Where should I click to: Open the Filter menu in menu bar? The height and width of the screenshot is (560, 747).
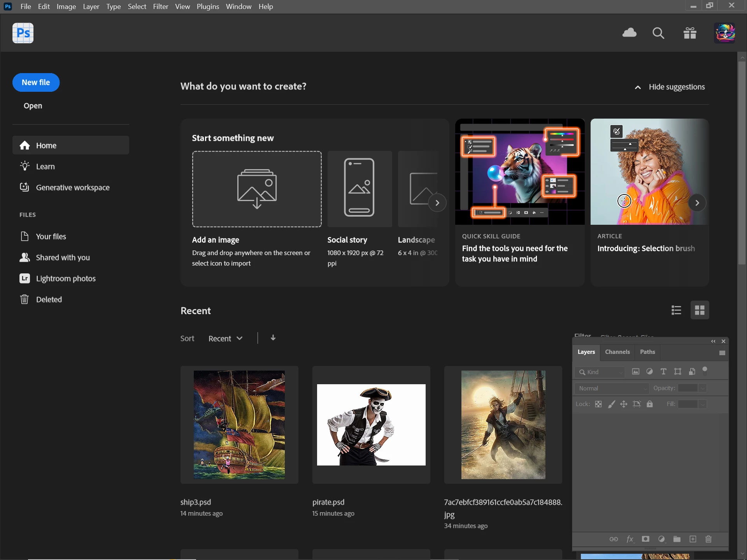tap(160, 7)
